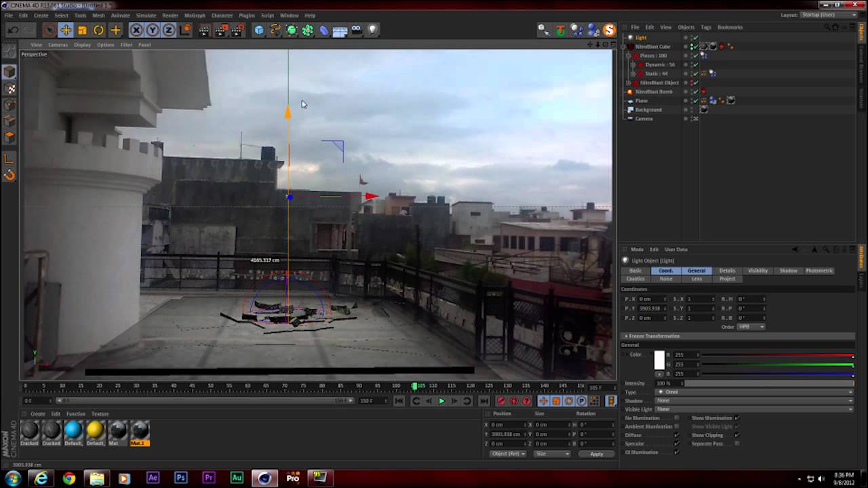Render the active view
Screen dimensions: 868x488
click(204, 30)
